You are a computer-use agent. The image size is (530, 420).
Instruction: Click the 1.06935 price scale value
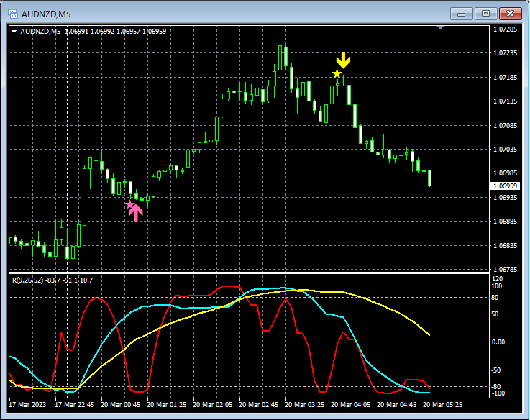[505, 198]
